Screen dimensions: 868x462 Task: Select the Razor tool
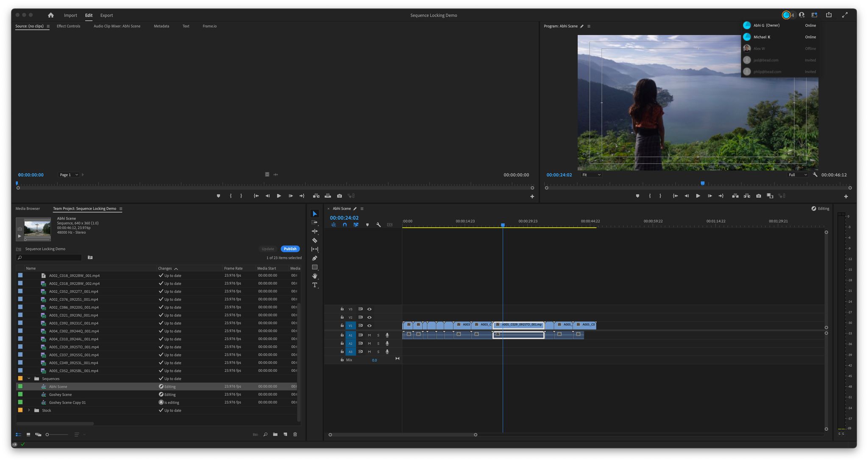315,240
